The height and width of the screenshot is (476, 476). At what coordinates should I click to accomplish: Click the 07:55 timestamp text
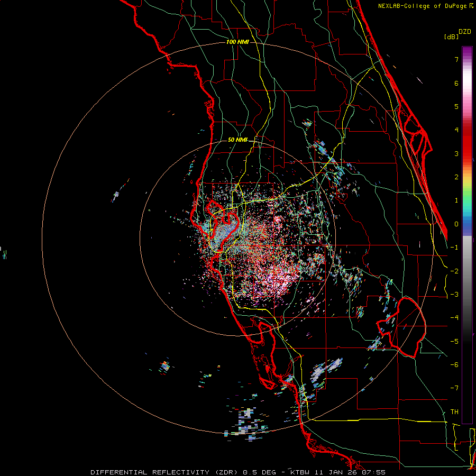tap(374, 472)
